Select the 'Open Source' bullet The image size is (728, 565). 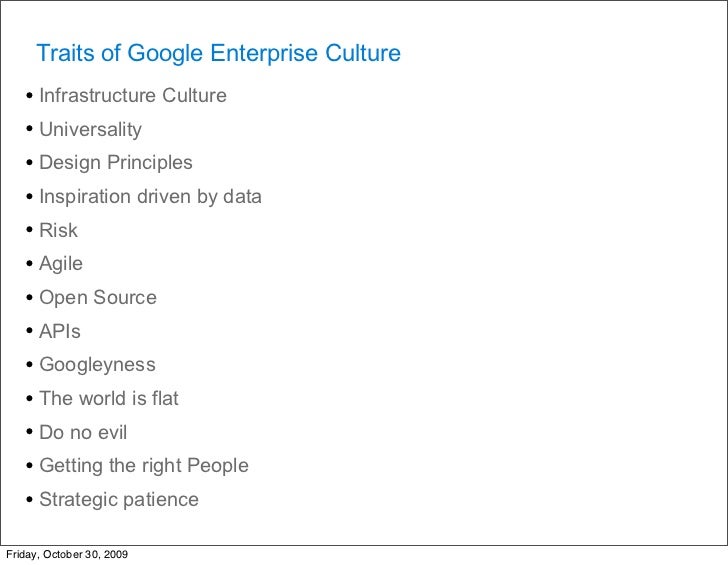tap(98, 298)
